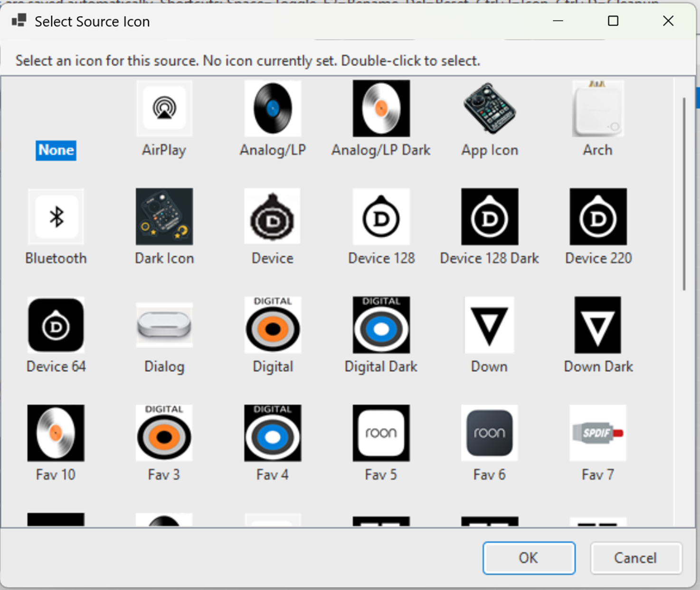
Task: Click the Device 128 Dark label
Action: point(490,258)
